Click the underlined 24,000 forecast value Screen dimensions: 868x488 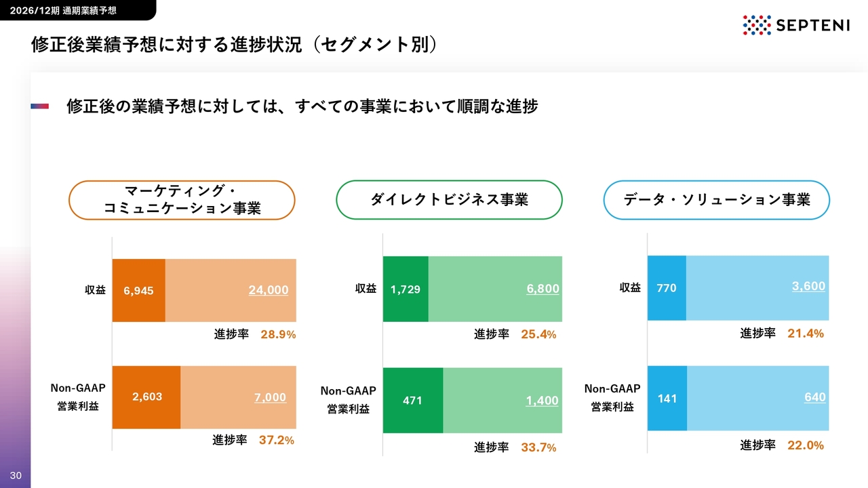(269, 290)
